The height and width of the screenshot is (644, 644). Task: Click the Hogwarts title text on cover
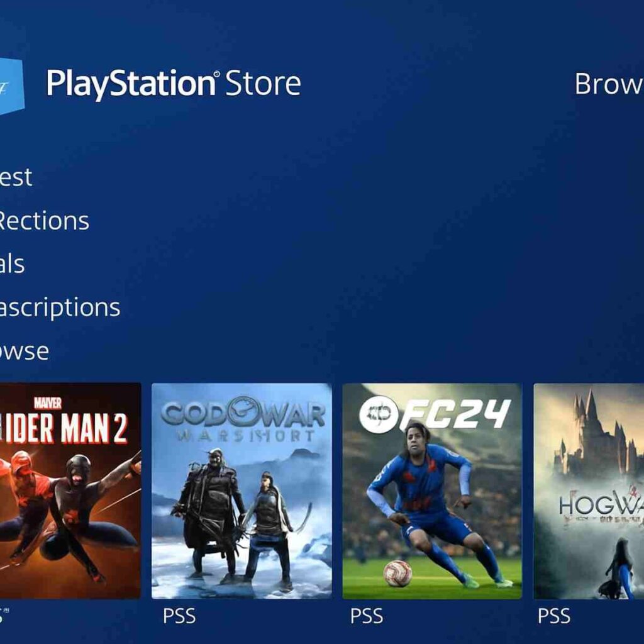coord(601,504)
